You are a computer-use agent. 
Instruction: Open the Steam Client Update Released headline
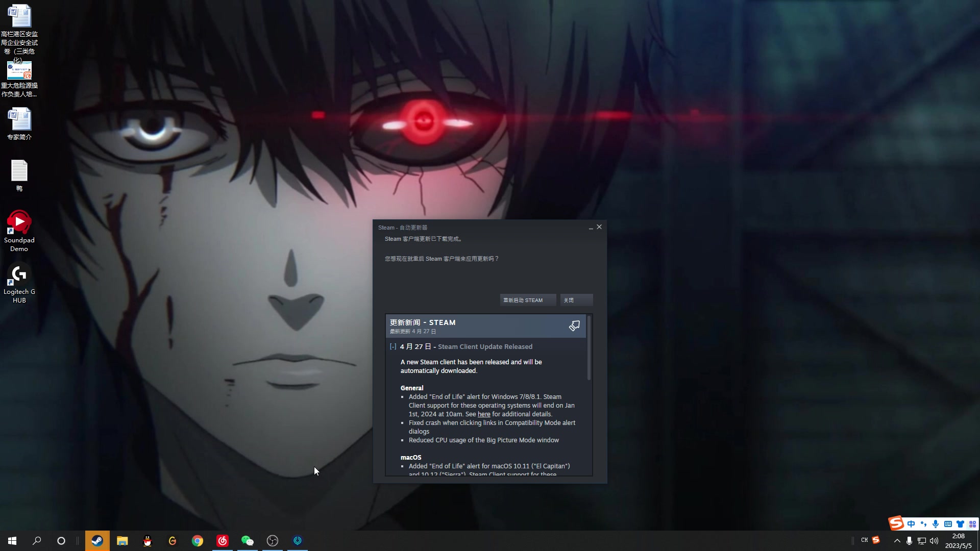[485, 346]
